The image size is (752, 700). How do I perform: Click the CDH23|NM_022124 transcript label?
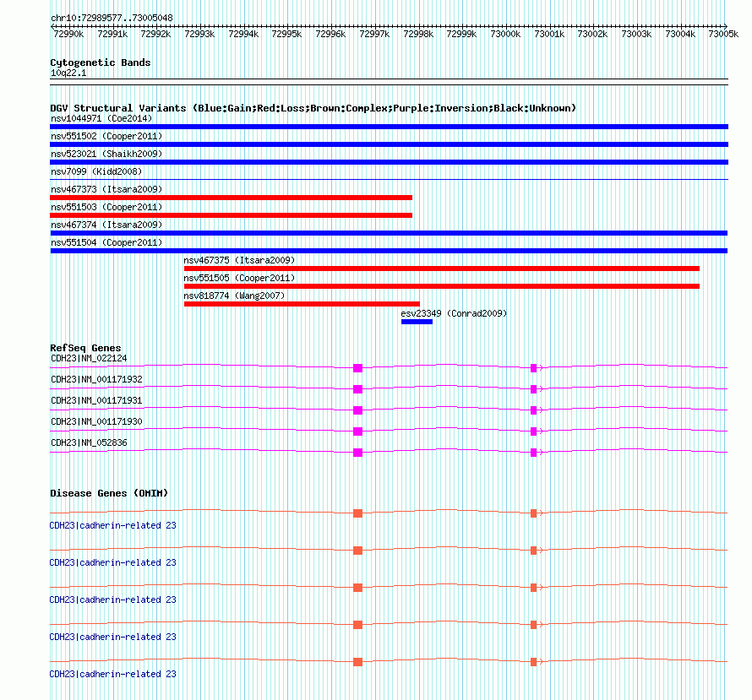pos(89,358)
